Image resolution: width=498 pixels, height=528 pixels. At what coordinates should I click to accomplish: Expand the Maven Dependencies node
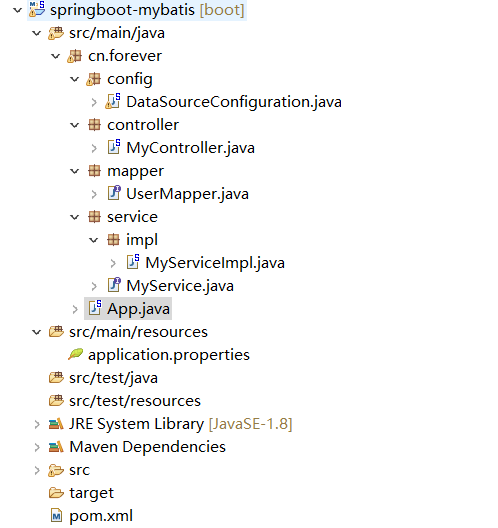point(37,447)
